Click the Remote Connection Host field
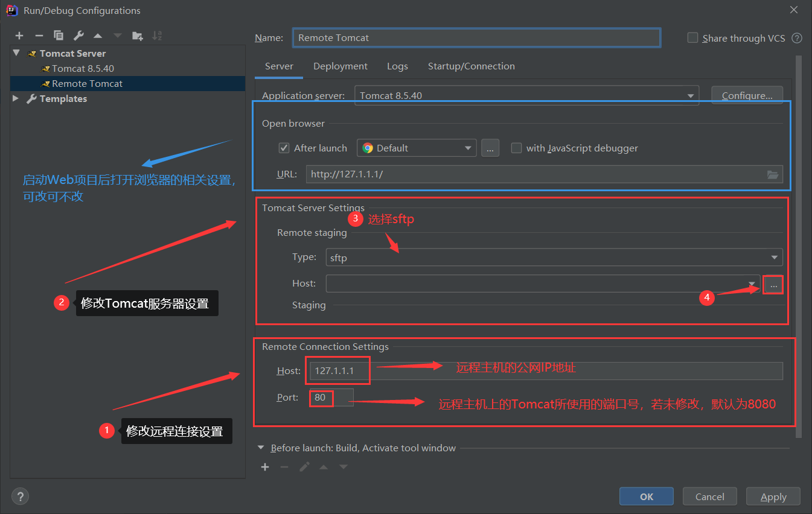This screenshot has width=812, height=514. point(546,371)
